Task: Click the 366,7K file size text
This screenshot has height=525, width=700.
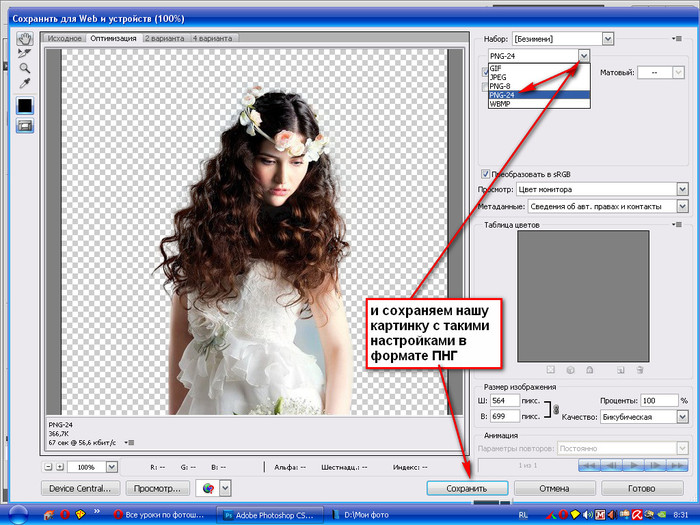Action: (x=59, y=433)
